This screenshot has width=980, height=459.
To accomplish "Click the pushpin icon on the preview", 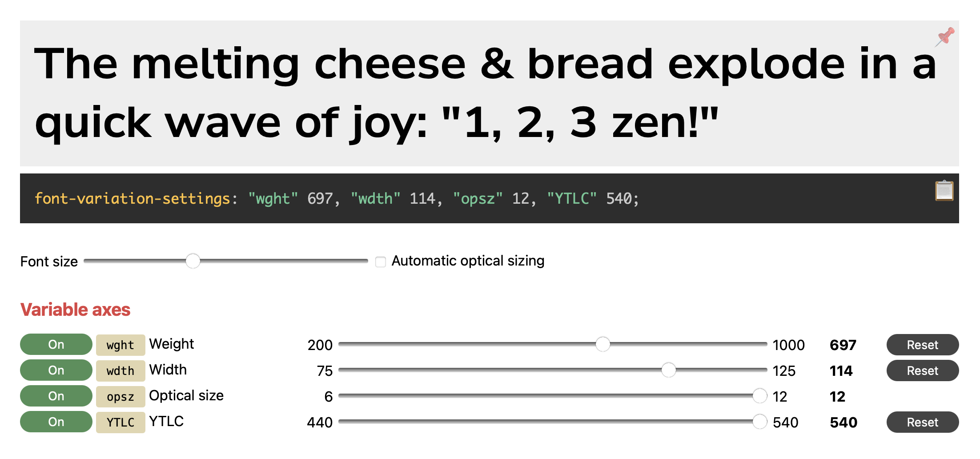I will [x=945, y=36].
